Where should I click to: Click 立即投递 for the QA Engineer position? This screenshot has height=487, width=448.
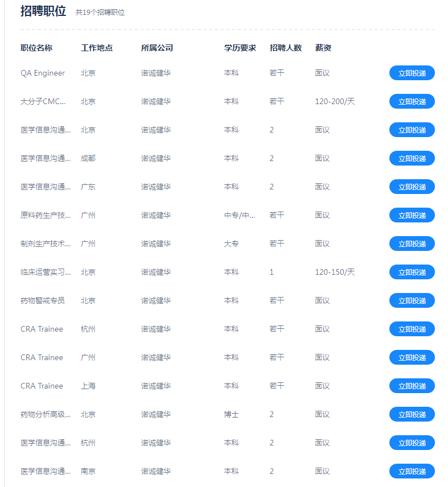[412, 73]
